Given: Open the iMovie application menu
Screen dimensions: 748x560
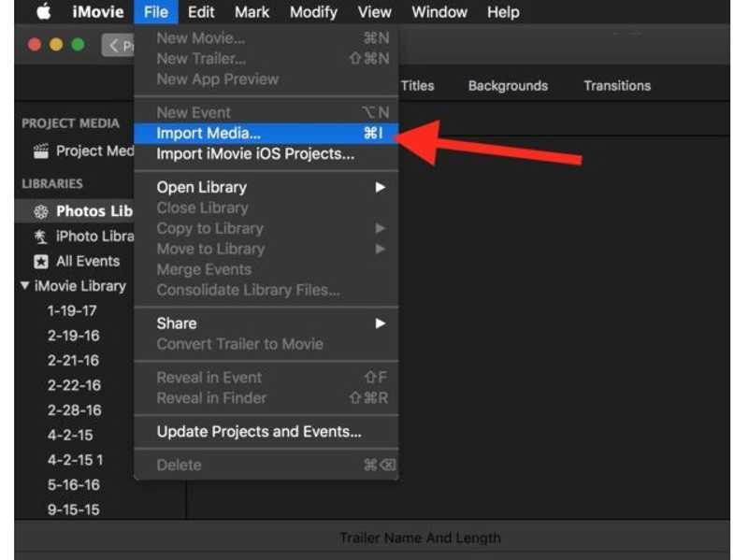Looking at the screenshot, I should (x=98, y=11).
